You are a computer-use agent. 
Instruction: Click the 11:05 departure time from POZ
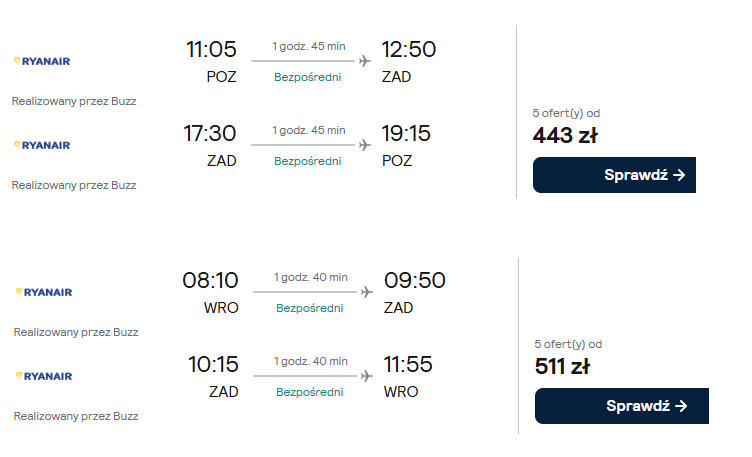tap(211, 49)
